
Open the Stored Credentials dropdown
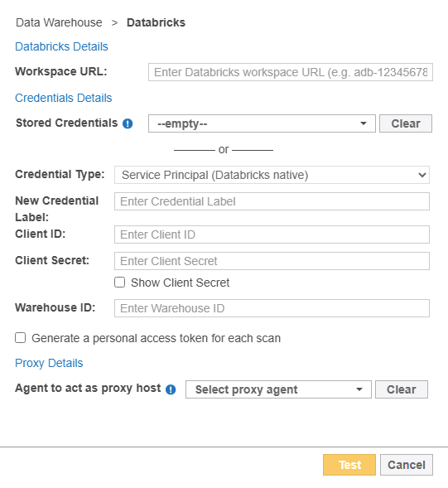point(262,123)
